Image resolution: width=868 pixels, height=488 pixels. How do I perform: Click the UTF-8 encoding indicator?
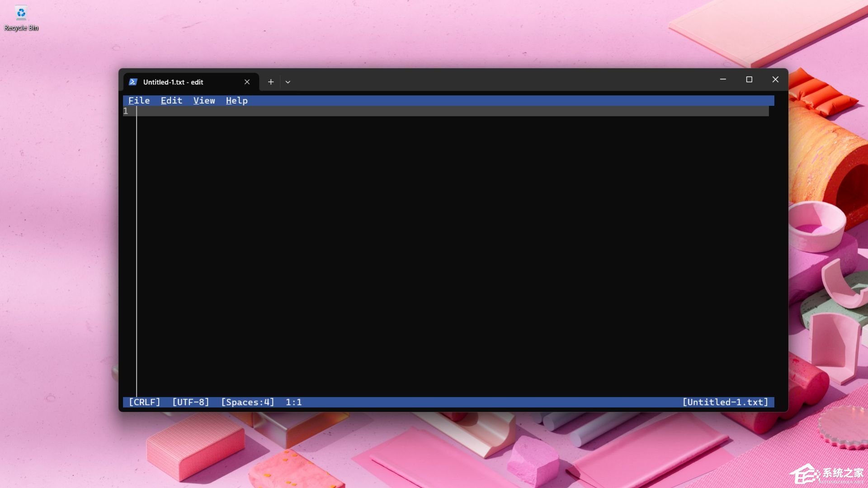[190, 402]
